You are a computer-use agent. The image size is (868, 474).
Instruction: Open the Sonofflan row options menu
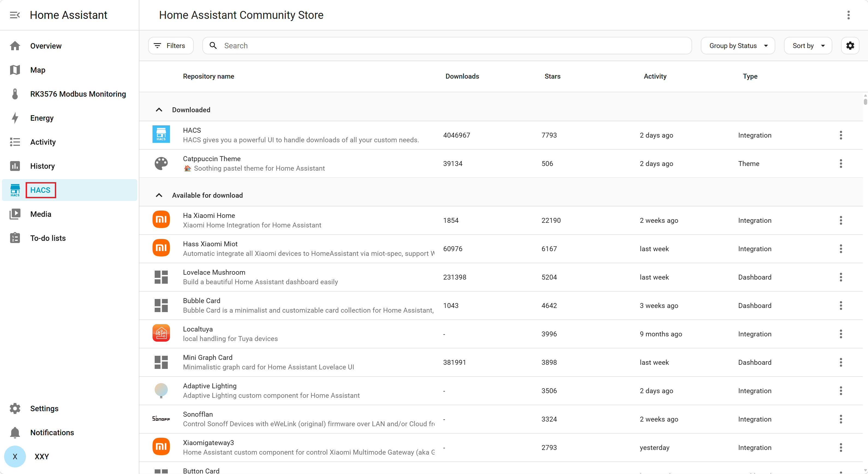click(x=841, y=419)
